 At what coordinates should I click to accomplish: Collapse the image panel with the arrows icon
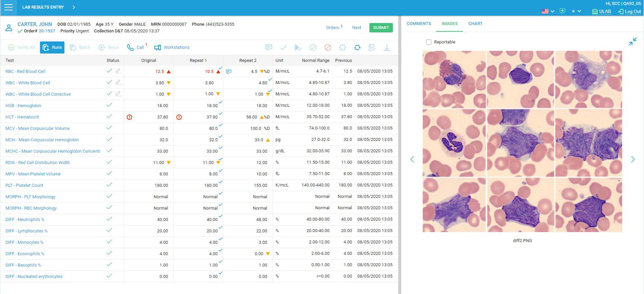click(x=633, y=41)
